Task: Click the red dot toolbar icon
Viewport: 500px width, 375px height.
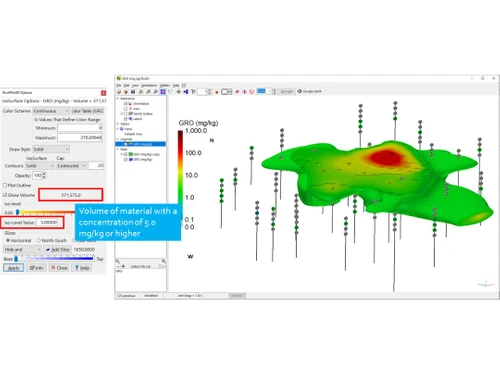Action: coord(216,92)
